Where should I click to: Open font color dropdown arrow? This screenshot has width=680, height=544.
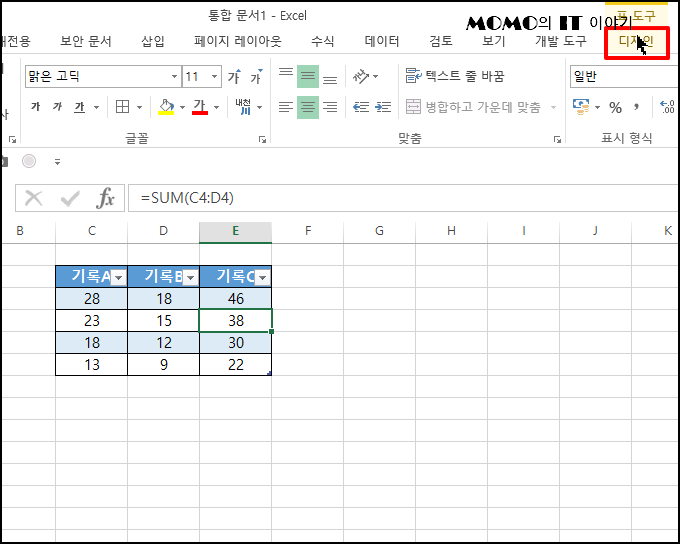click(216, 107)
